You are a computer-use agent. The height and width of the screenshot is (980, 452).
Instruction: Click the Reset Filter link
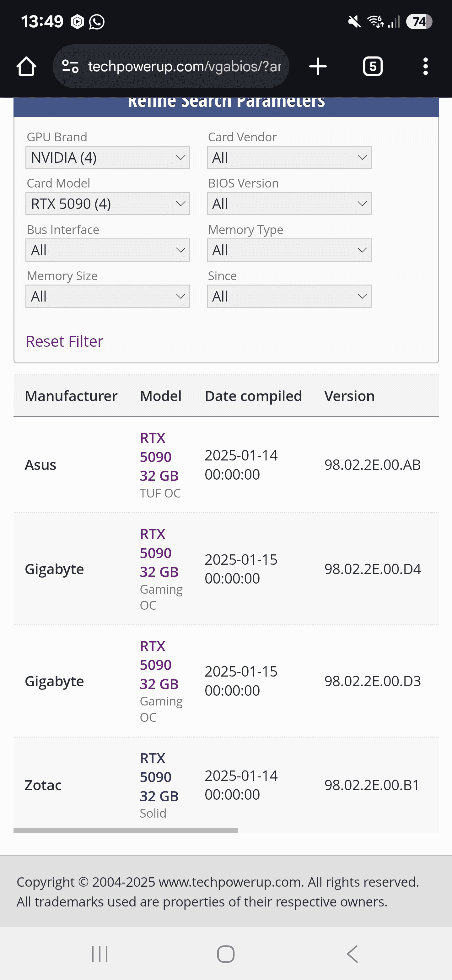(64, 341)
